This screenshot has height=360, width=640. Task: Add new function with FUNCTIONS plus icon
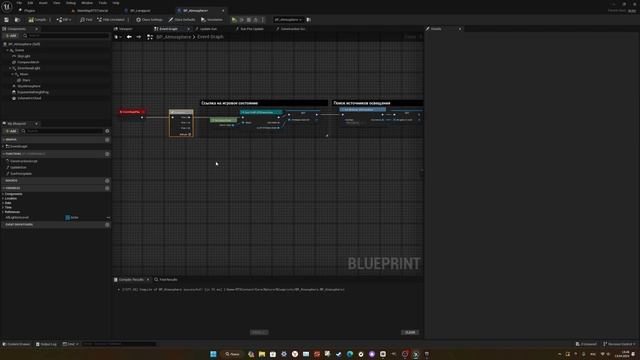click(107, 154)
